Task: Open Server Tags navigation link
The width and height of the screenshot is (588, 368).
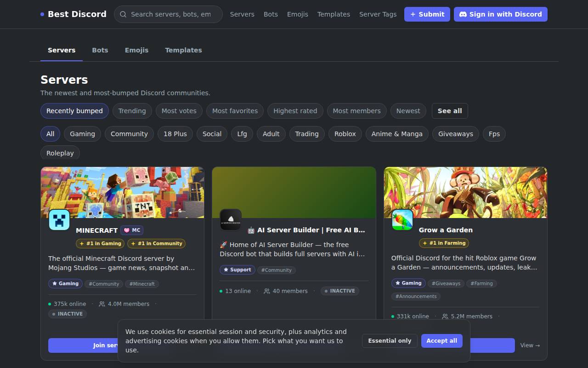Action: pos(378,14)
